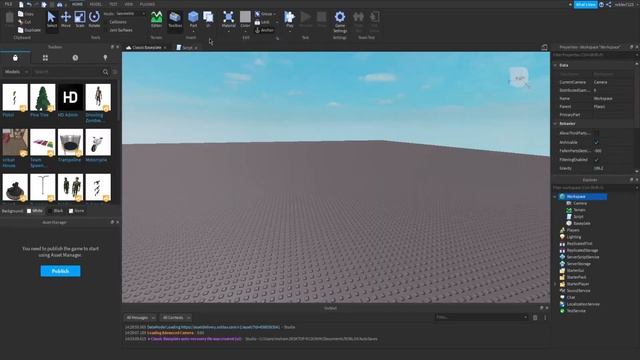The image size is (640, 360).
Task: Switch to the VIEW ribbon tab
Action: coord(129,4)
